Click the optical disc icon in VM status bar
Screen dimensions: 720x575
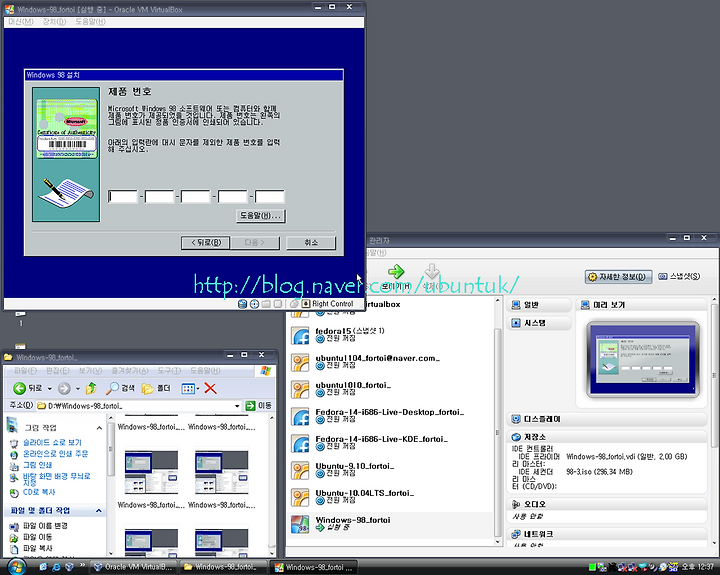click(x=254, y=304)
